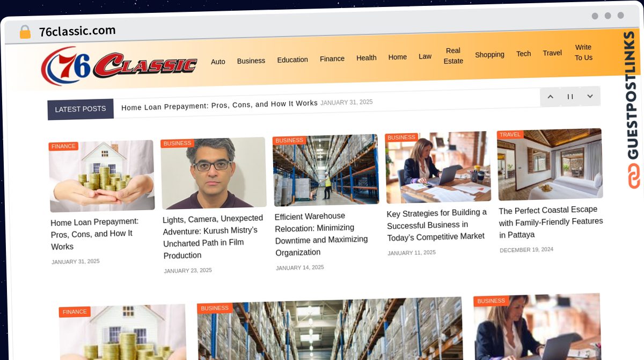Click the FINANCE tag on coins thumbnail
The image size is (644, 360).
[63, 146]
